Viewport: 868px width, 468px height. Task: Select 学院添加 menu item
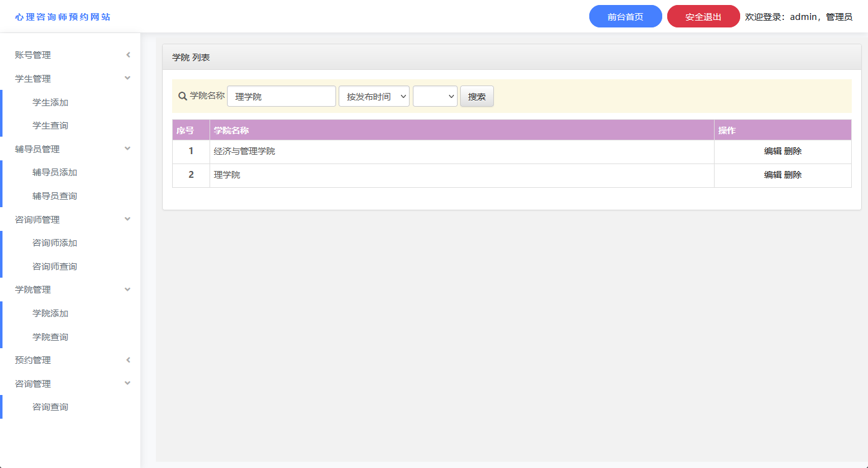(x=51, y=313)
